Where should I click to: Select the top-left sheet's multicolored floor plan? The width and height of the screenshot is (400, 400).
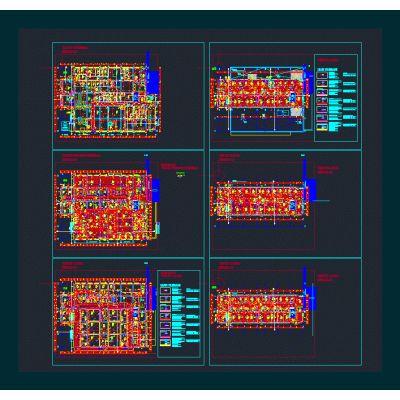108,100
